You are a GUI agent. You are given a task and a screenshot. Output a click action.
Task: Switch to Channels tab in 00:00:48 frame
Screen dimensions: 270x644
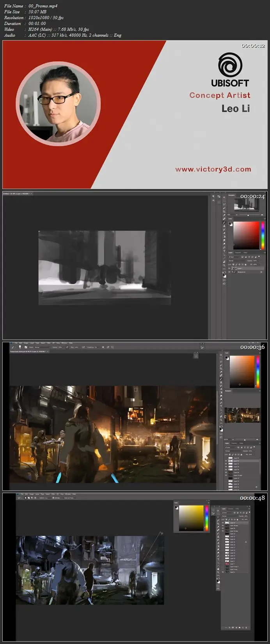pyautogui.click(x=231, y=509)
